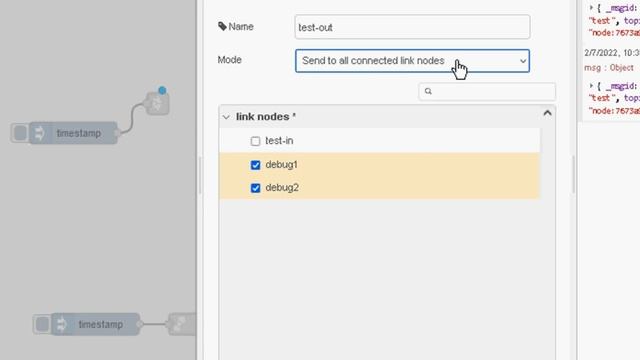The image size is (640, 360).
Task: Click the Name input field
Action: (412, 27)
